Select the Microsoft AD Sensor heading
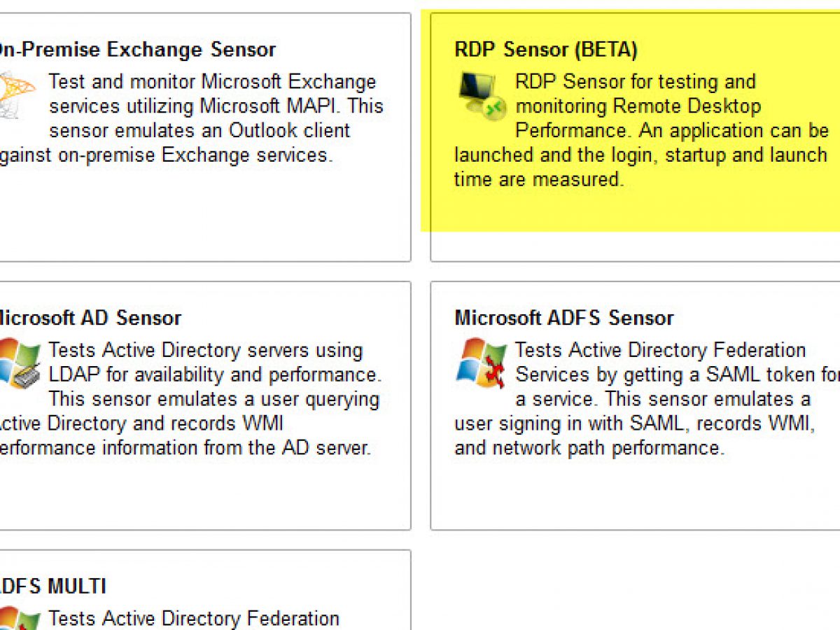840x630 pixels. pyautogui.click(x=90, y=318)
